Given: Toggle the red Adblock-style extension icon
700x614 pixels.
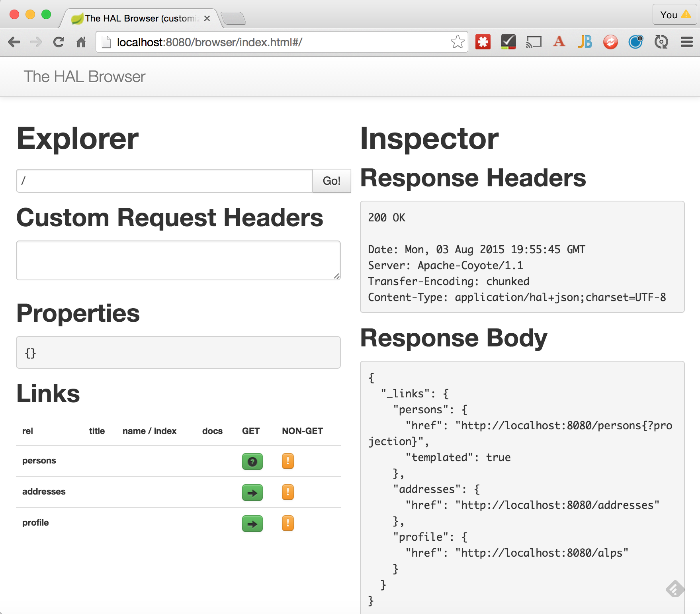Looking at the screenshot, I should pyautogui.click(x=482, y=41).
